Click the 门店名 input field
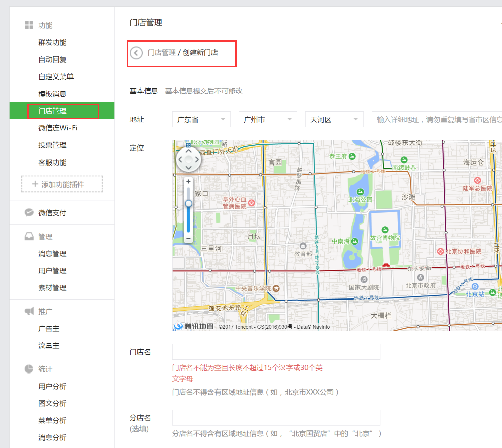This screenshot has width=502, height=448. pyautogui.click(x=276, y=352)
